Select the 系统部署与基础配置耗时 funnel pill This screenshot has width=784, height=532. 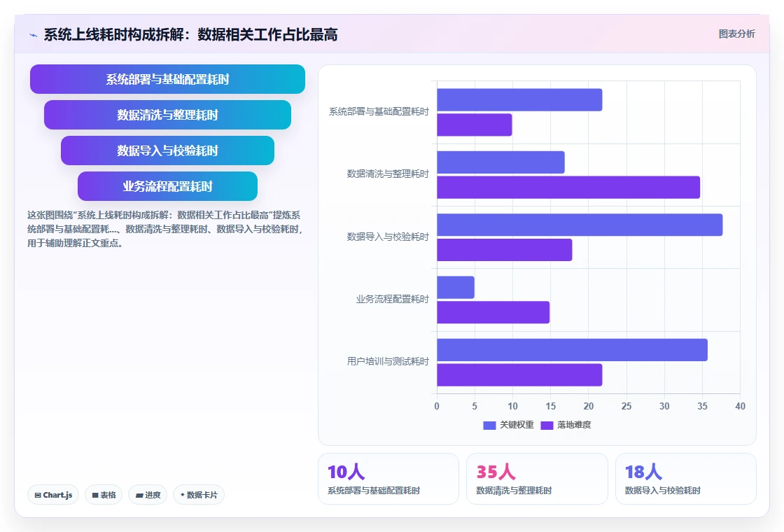click(167, 79)
